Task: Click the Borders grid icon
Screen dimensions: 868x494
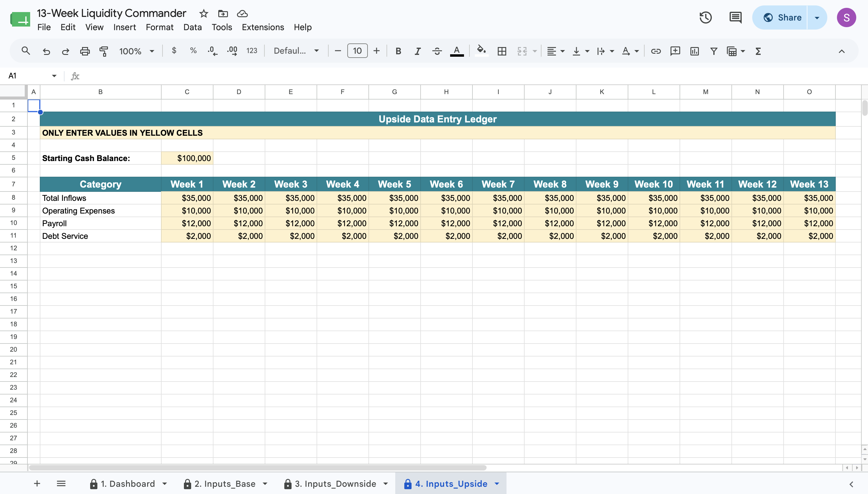Action: point(502,51)
